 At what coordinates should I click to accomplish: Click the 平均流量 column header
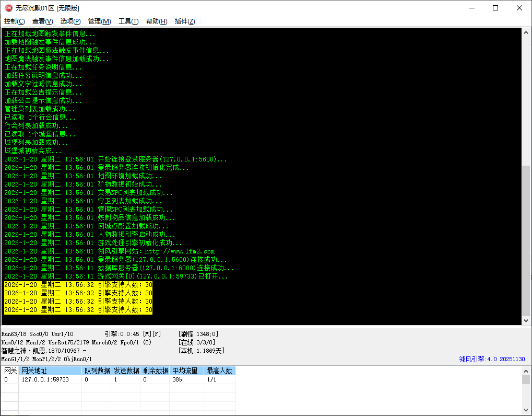pos(185,371)
